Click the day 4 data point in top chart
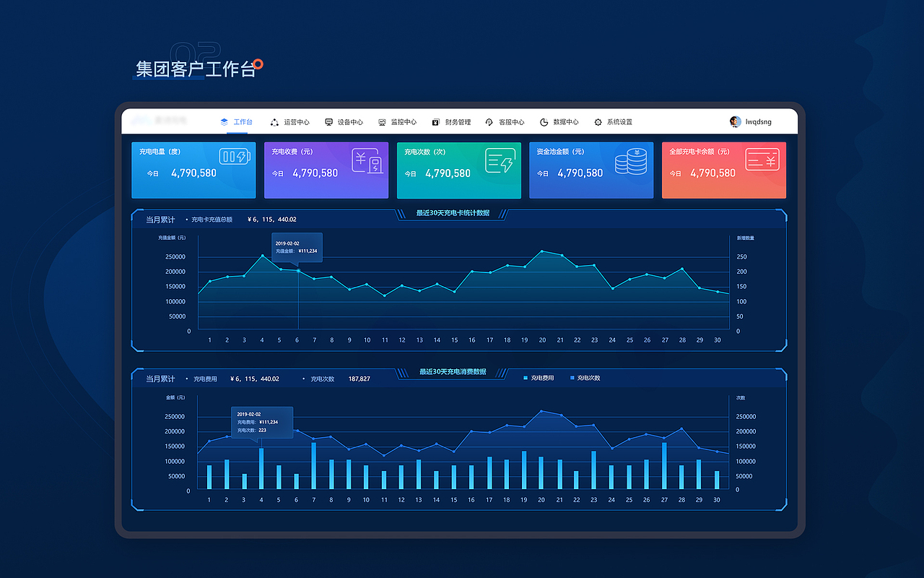The width and height of the screenshot is (924, 578). coord(262,255)
